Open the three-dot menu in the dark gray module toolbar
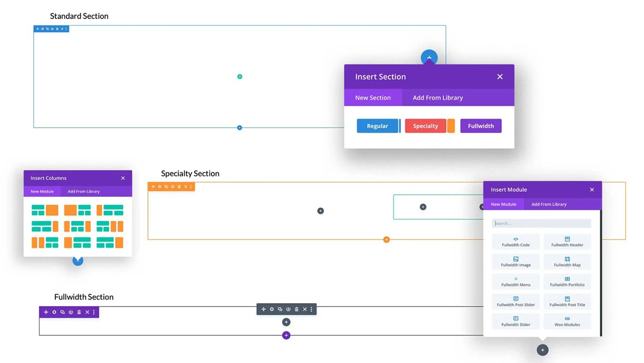Image resolution: width=644 pixels, height=363 pixels. pos(311,309)
